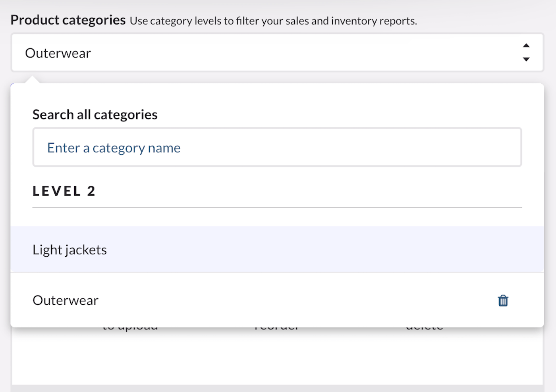Open the Product categories dropdown
This screenshot has height=392, width=556.
click(277, 53)
